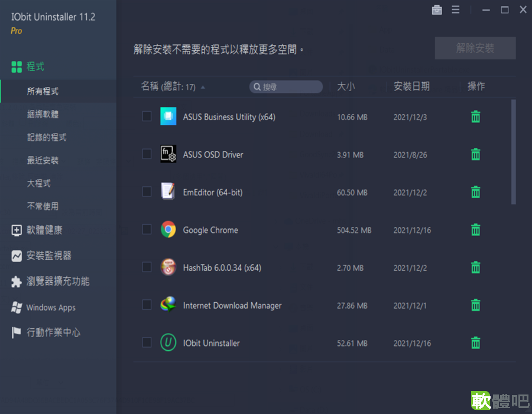This screenshot has height=414, width=532.
Task: Click the 操作 column header
Action: pos(476,86)
